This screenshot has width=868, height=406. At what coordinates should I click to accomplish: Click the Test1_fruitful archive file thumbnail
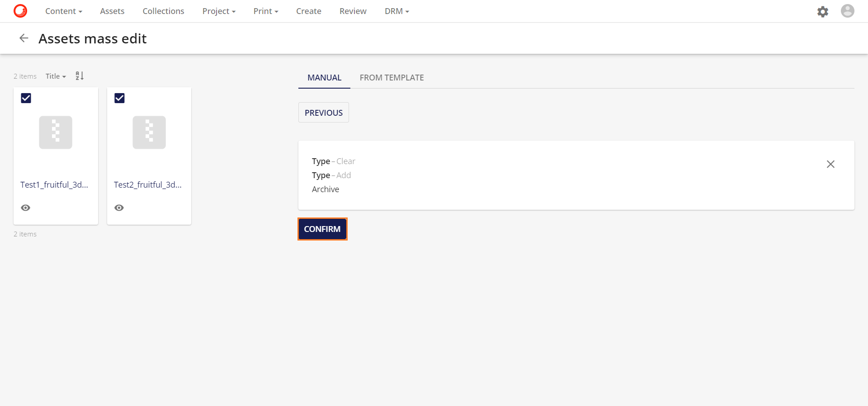(56, 132)
